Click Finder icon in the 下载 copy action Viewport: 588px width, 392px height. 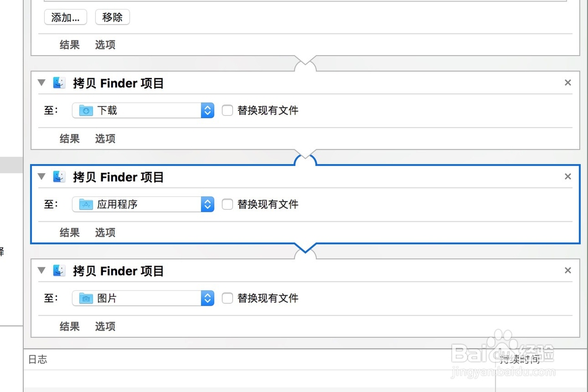tap(59, 83)
